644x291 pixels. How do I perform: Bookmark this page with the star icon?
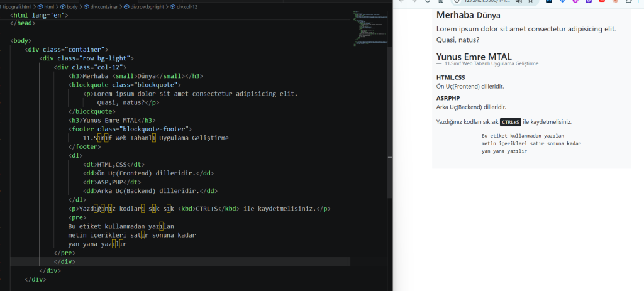coord(529,2)
